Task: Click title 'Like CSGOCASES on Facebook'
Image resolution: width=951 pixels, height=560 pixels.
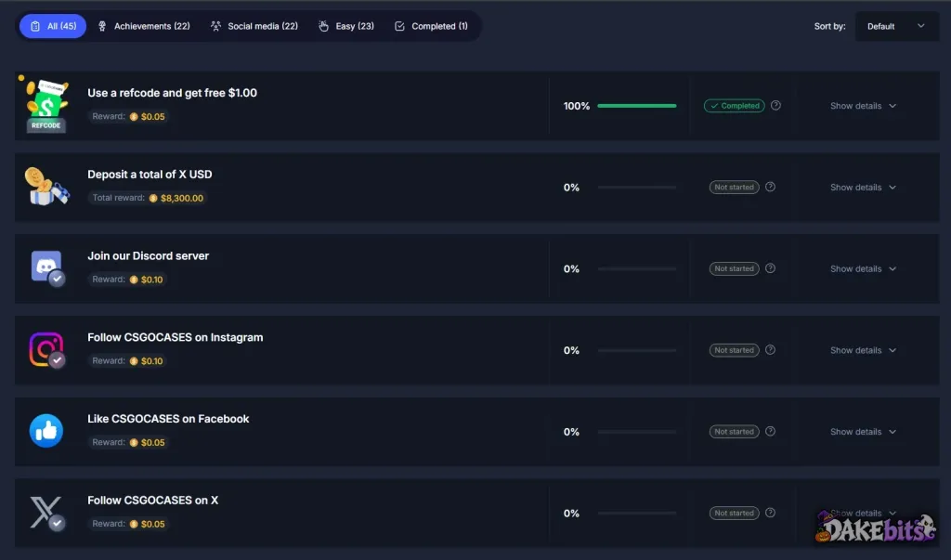Action: click(x=168, y=419)
